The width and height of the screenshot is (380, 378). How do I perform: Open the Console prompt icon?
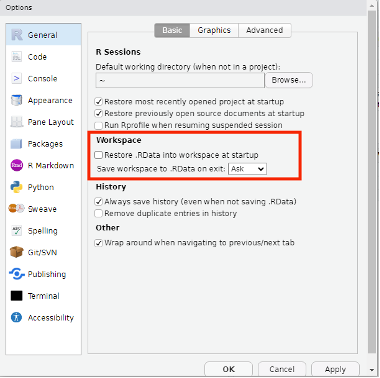pyautogui.click(x=16, y=79)
